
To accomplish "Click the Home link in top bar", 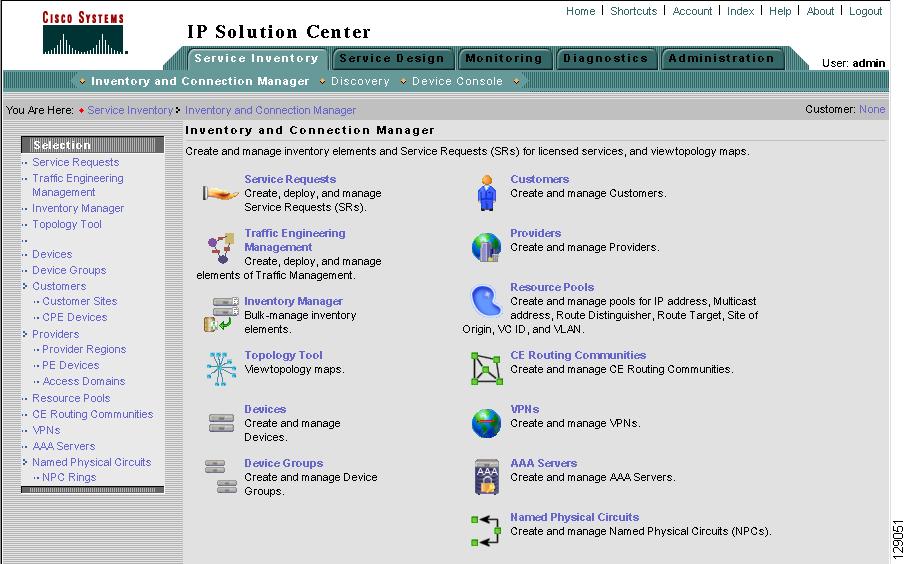I will tap(580, 11).
